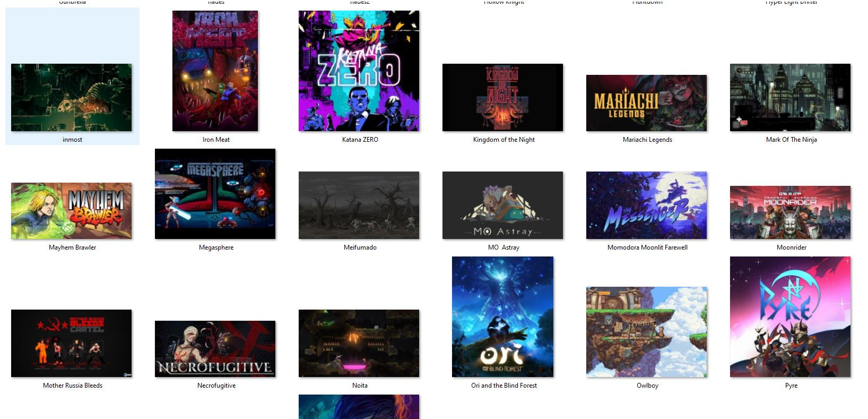Select the Katana ZERO cover thumbnail
This screenshot has height=419, width=868.
pos(359,71)
